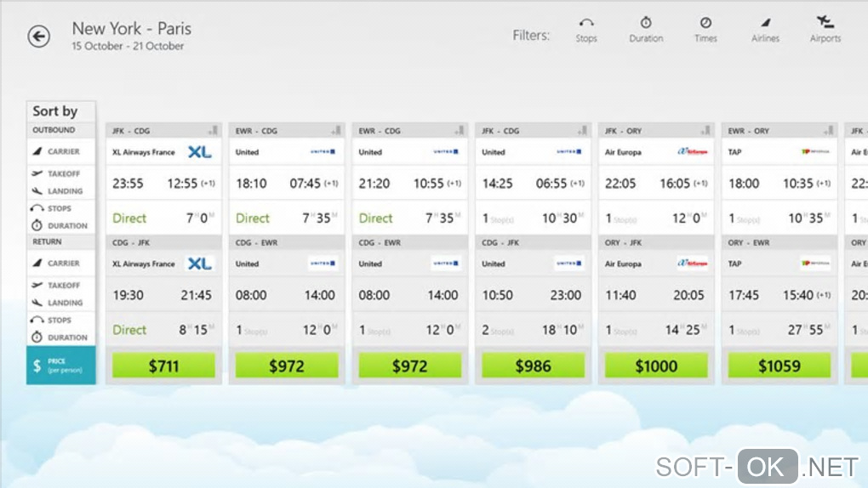868x488 pixels.
Task: Click United logo on the 14:25 outbound flight
Action: tap(569, 151)
